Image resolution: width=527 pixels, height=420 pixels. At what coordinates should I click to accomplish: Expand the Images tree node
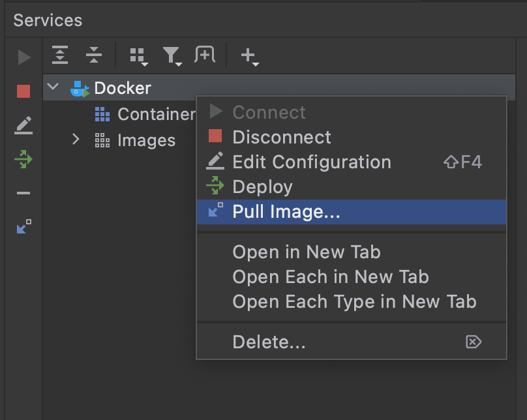tap(76, 140)
